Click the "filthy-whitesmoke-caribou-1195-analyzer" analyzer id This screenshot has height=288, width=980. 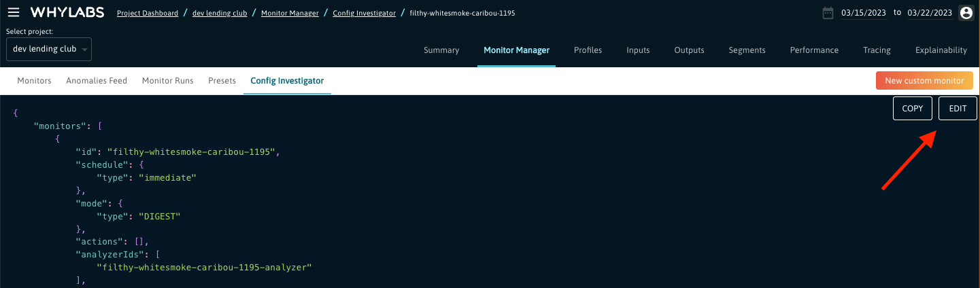204,268
